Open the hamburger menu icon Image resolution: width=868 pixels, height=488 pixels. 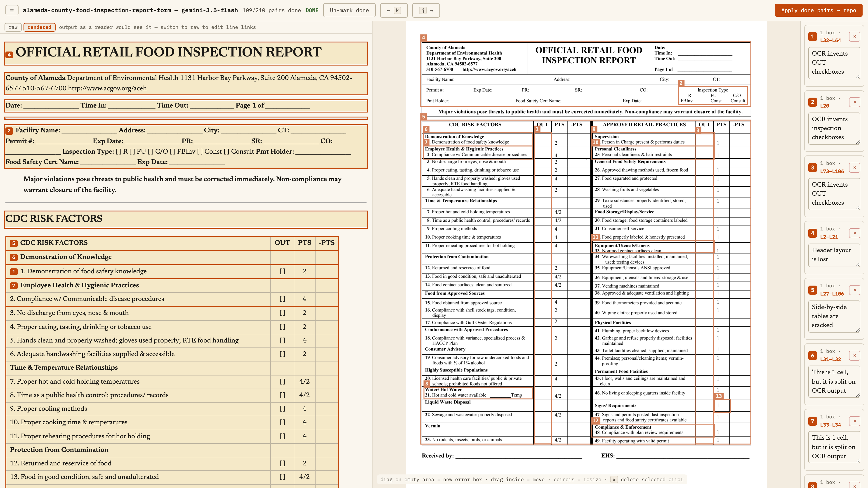point(12,10)
